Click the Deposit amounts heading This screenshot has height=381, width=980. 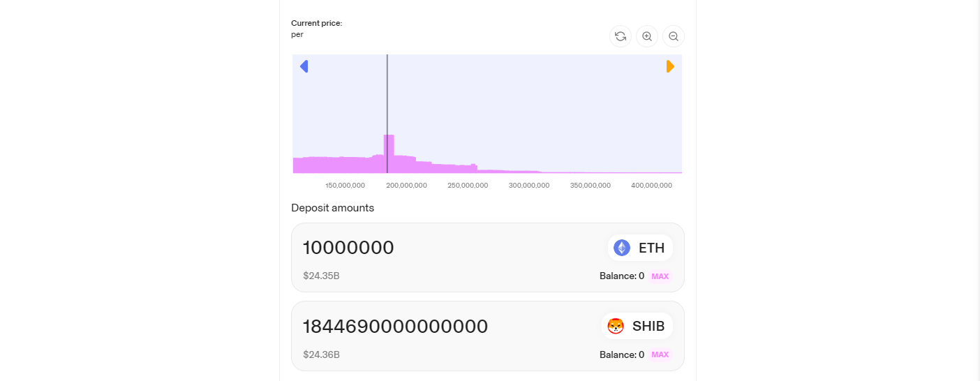[x=332, y=208]
